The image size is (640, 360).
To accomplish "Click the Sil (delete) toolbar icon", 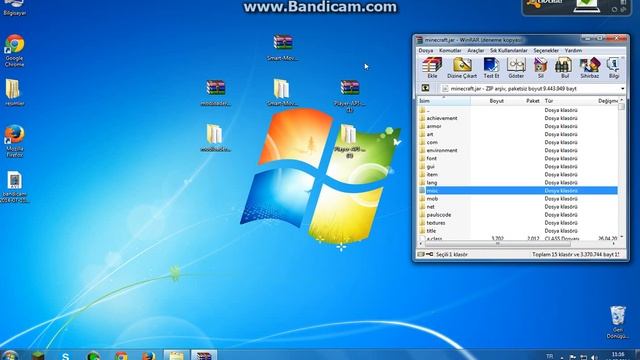I will 540,68.
